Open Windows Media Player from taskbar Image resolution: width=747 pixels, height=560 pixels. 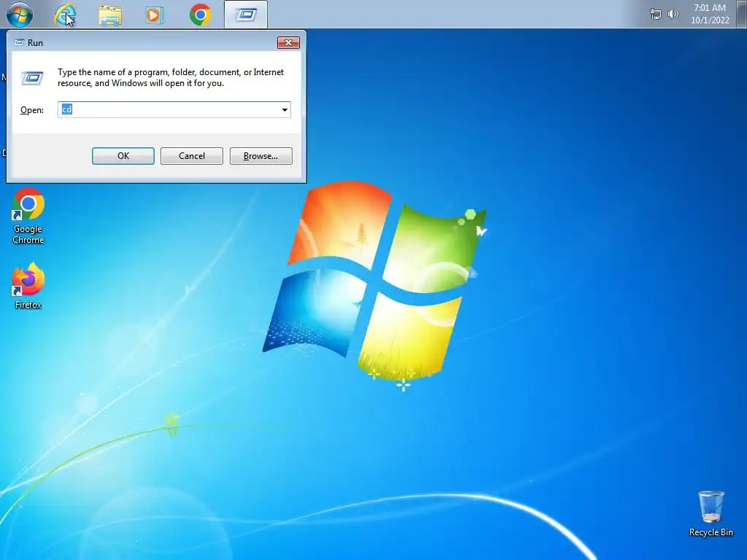[x=155, y=15]
